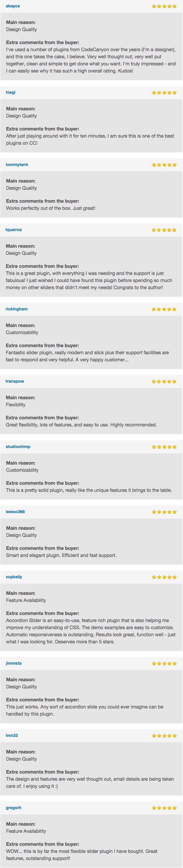183x868 pixels.
Task: Click the star rating on lmn33's review
Action: click(x=164, y=736)
